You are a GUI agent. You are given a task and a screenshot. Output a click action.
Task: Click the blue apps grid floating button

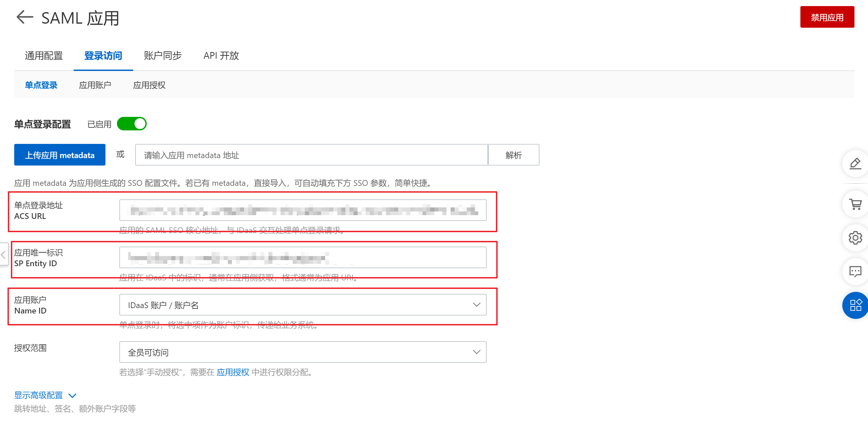pos(855,305)
